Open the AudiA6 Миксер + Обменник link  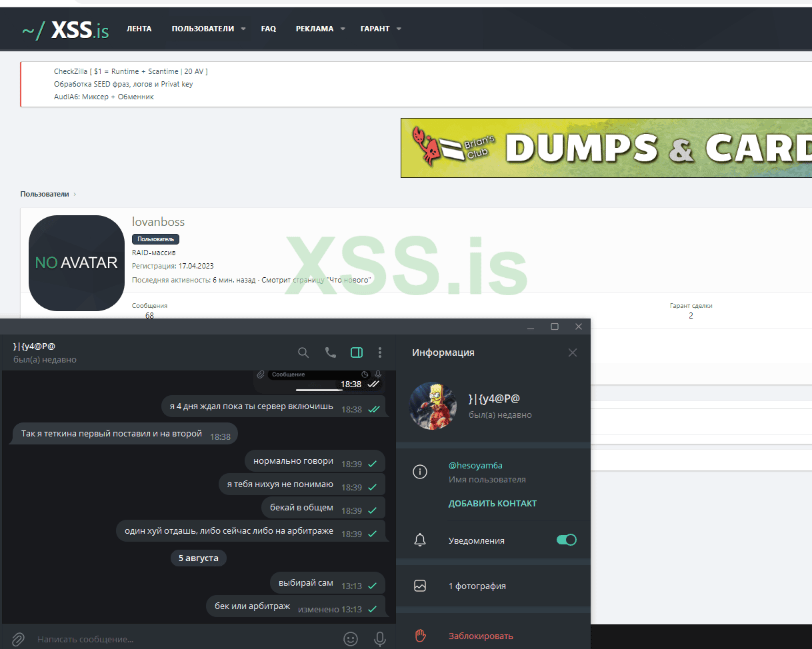[104, 97]
